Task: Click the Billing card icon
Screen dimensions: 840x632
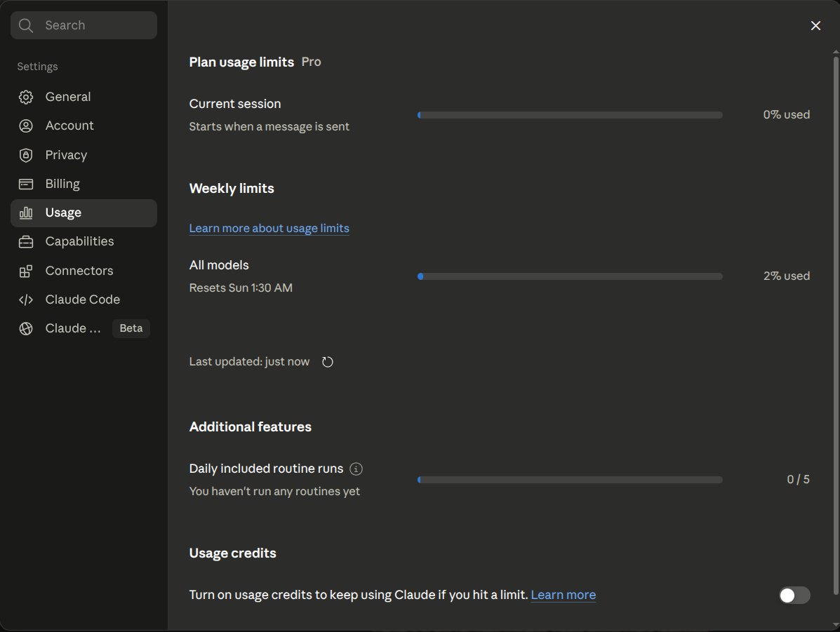Action: point(26,184)
